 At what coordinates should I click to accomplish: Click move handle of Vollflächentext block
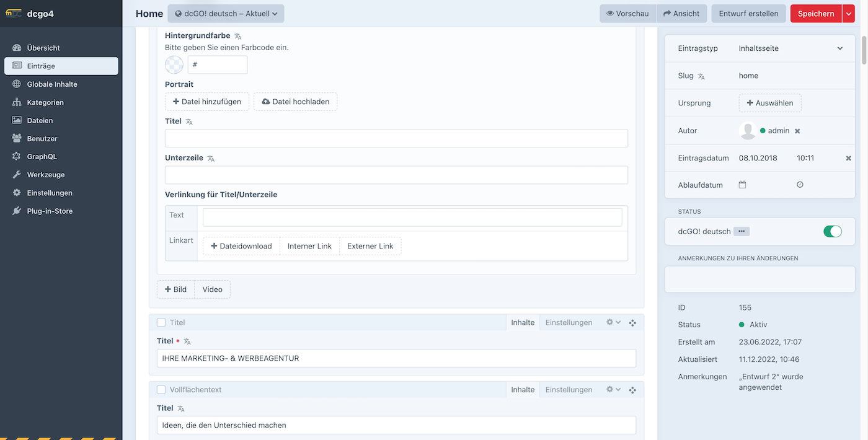(632, 390)
